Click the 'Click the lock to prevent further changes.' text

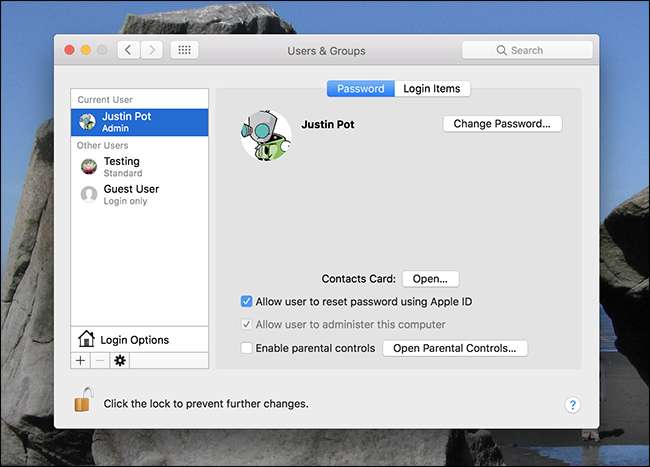coord(206,404)
